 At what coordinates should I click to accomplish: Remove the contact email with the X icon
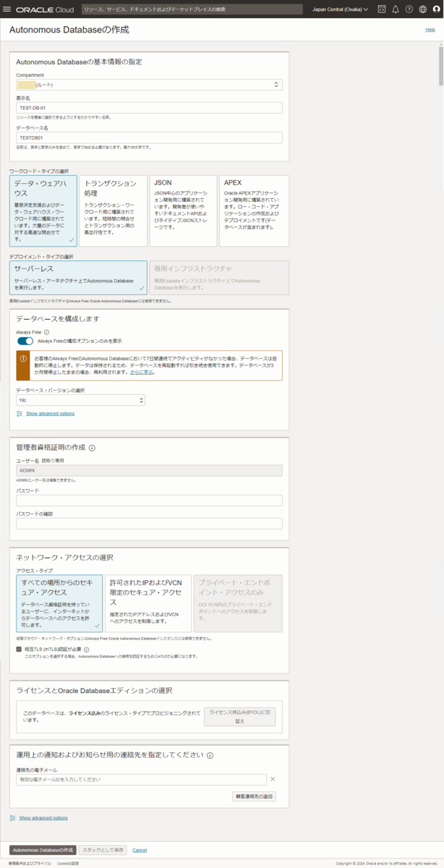pyautogui.click(x=273, y=779)
